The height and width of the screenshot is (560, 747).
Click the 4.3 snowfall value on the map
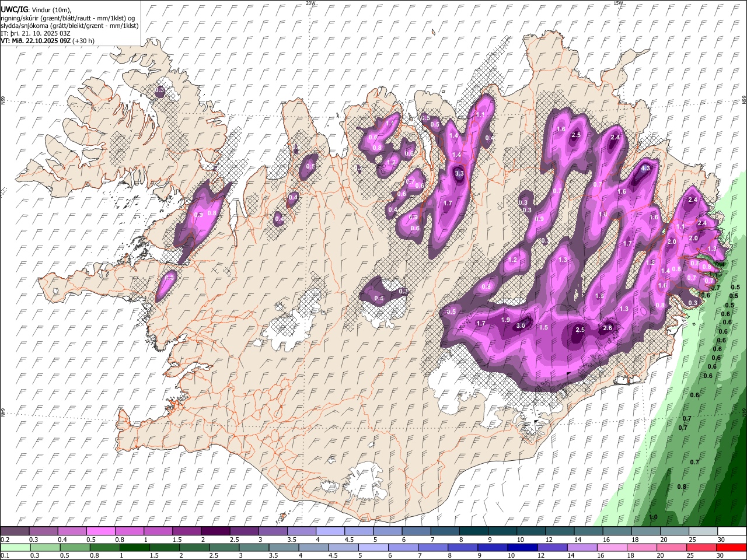(x=645, y=168)
